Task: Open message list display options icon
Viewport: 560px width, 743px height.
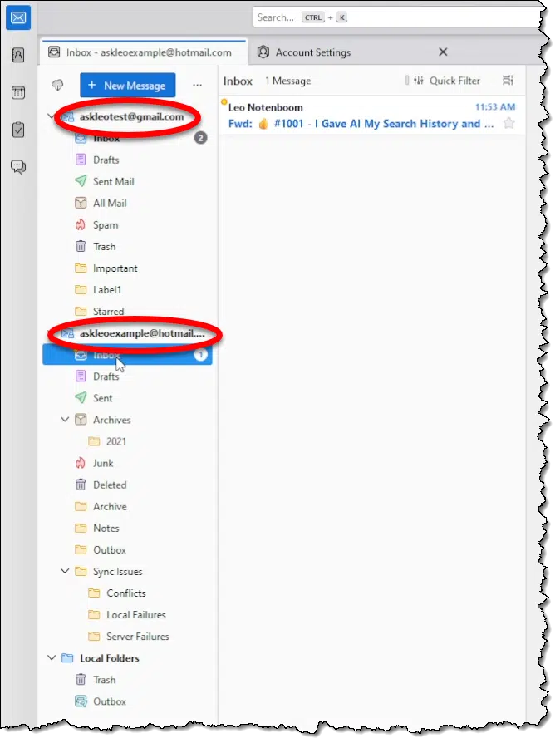Action: point(508,81)
